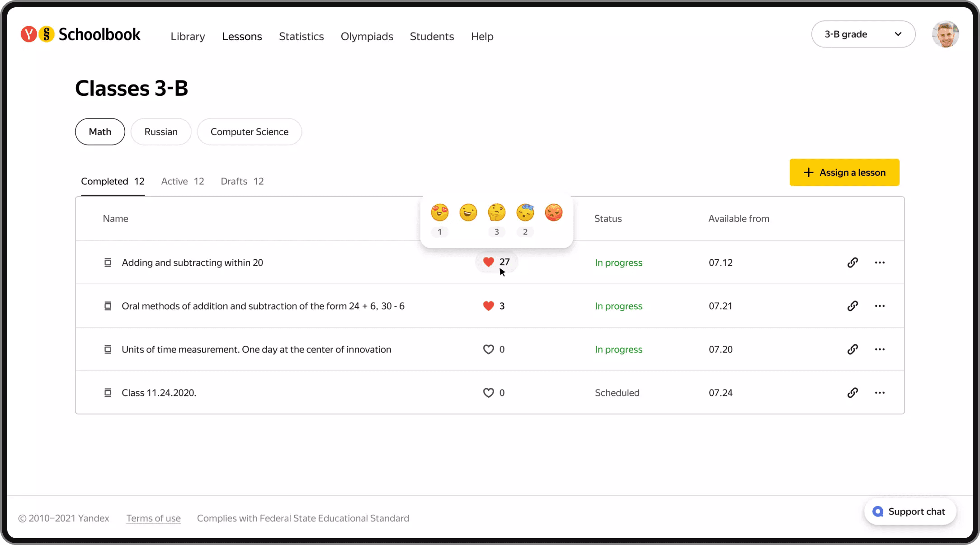Switch to the Active tab
Screen dimensions: 980x545
point(182,181)
